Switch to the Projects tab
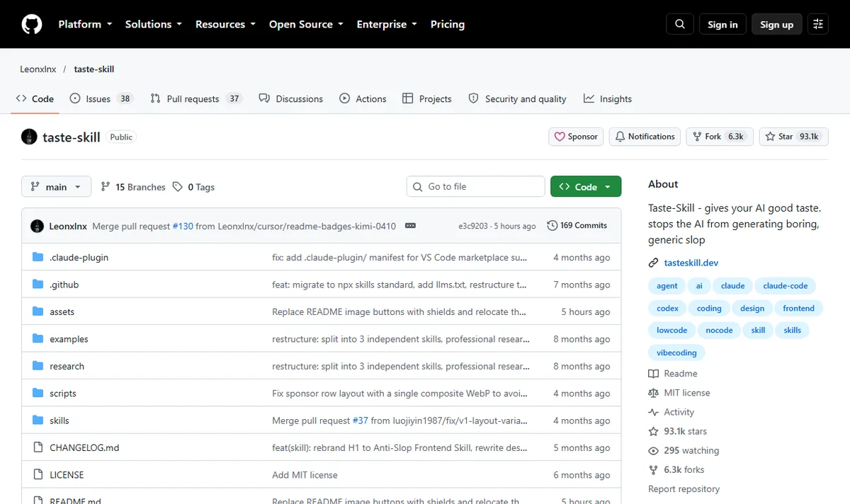 (427, 99)
